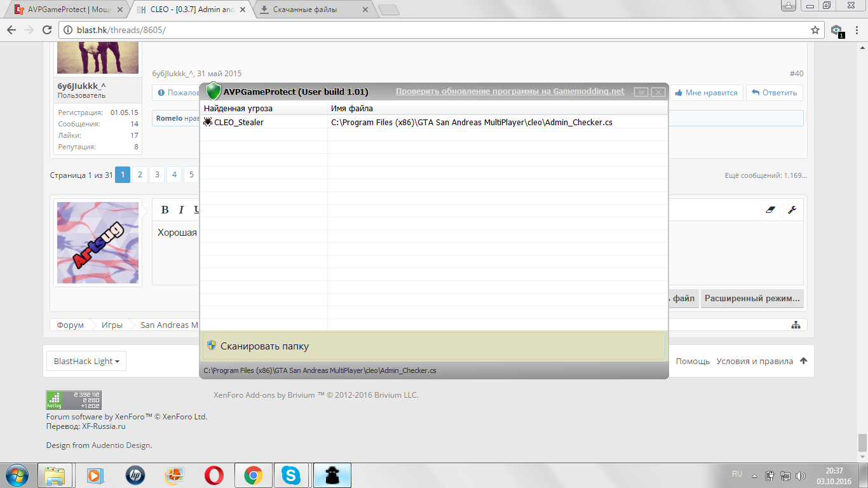This screenshot has width=868, height=488.
Task: Open a new Chrome tab
Action: pyautogui.click(x=388, y=10)
